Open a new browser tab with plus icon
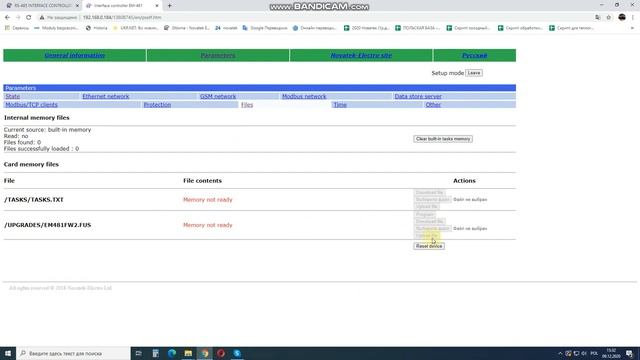The height and width of the screenshot is (360, 640). 169,6
